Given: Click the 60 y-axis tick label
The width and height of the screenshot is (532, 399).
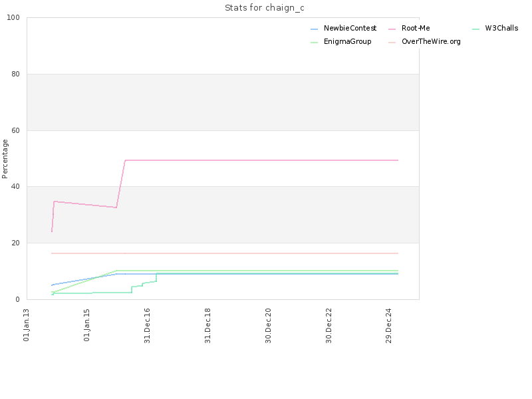Looking at the screenshot, I should (x=15, y=130).
